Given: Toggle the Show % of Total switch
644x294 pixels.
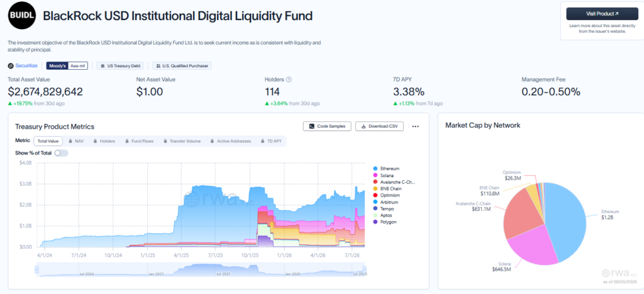Looking at the screenshot, I should [x=61, y=153].
